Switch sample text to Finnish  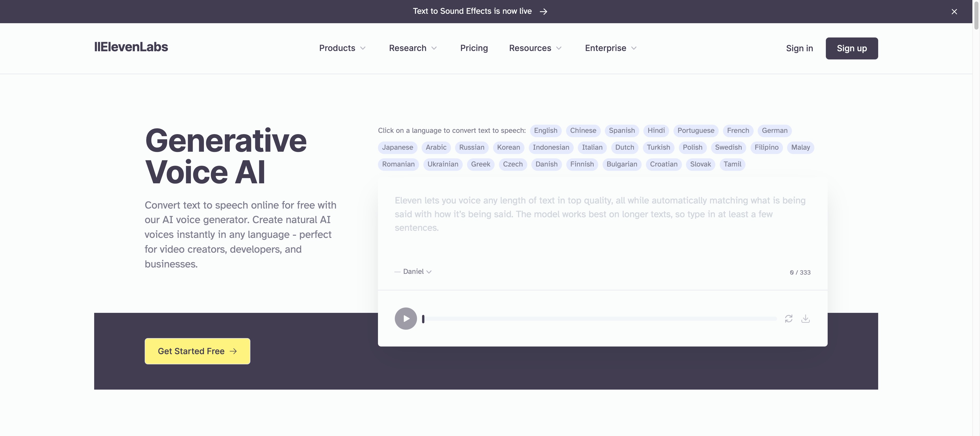pos(582,164)
